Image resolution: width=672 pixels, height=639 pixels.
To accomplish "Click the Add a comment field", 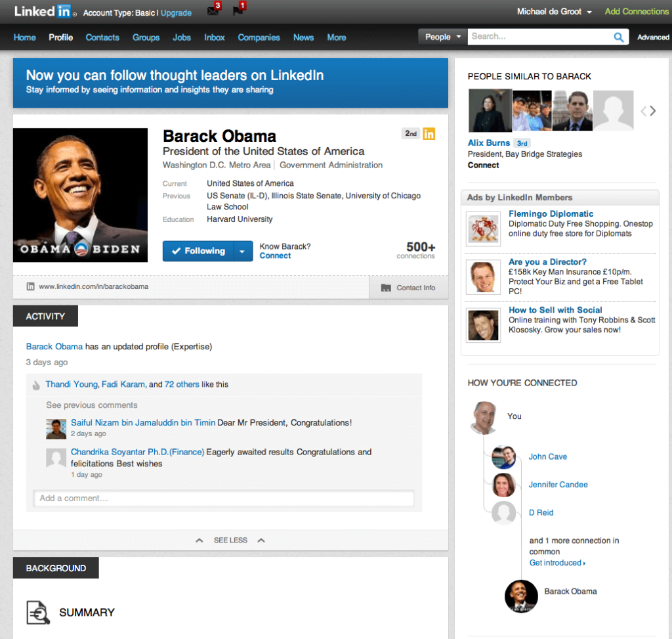I will pyautogui.click(x=224, y=498).
